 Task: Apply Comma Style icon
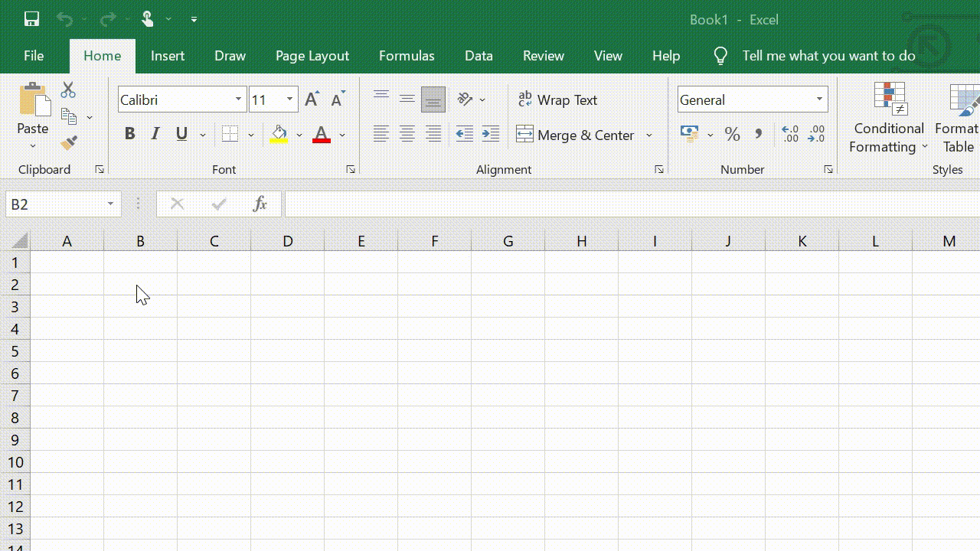pyautogui.click(x=759, y=135)
